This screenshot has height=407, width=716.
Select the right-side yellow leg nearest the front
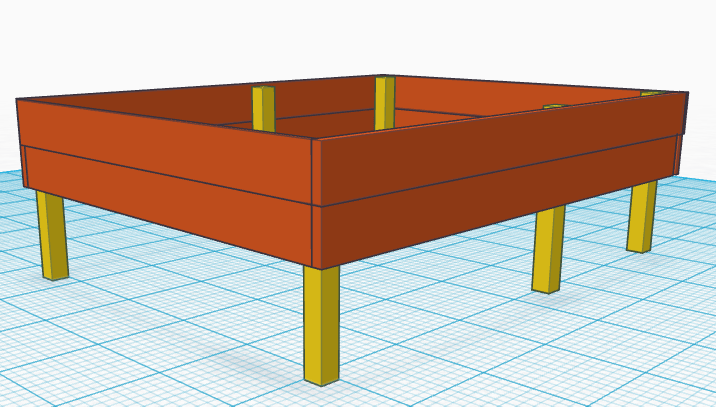(548, 249)
